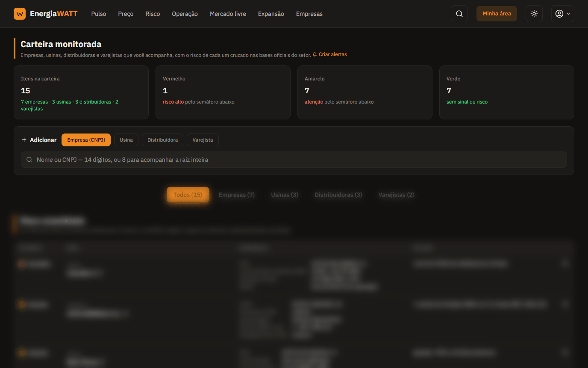Click the magnifier icon inside the search field
This screenshot has width=588, height=368.
(29, 160)
